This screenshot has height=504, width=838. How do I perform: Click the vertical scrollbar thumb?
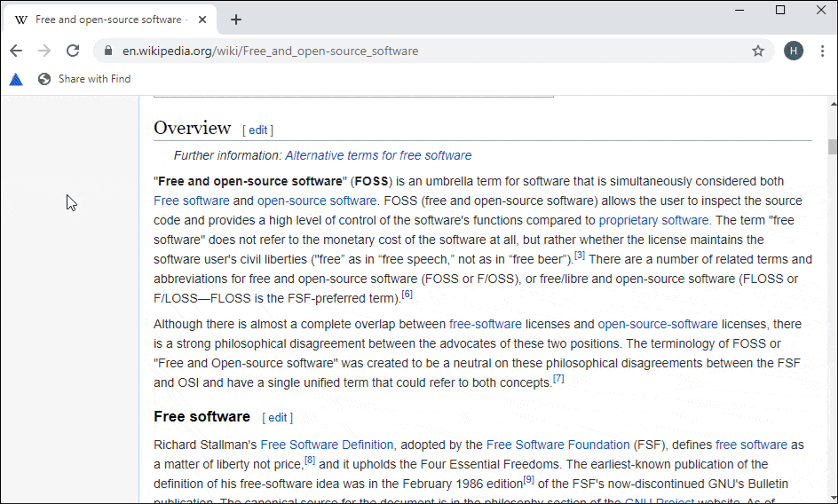tap(833, 146)
